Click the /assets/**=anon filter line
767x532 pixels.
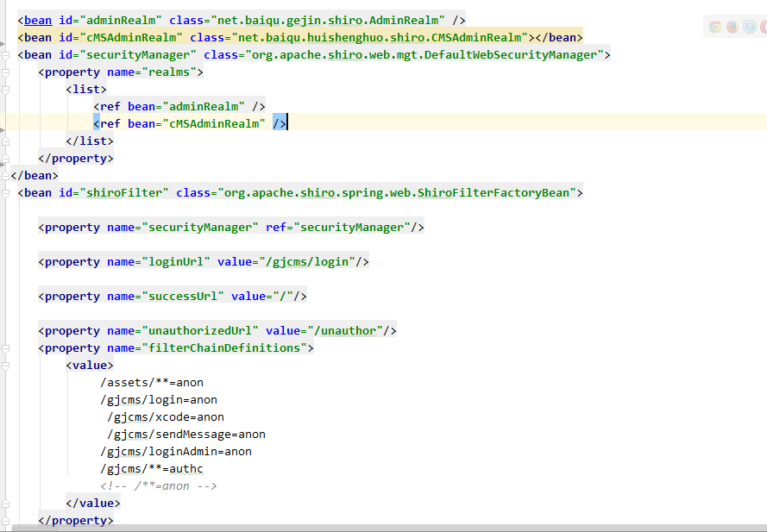coord(152,382)
